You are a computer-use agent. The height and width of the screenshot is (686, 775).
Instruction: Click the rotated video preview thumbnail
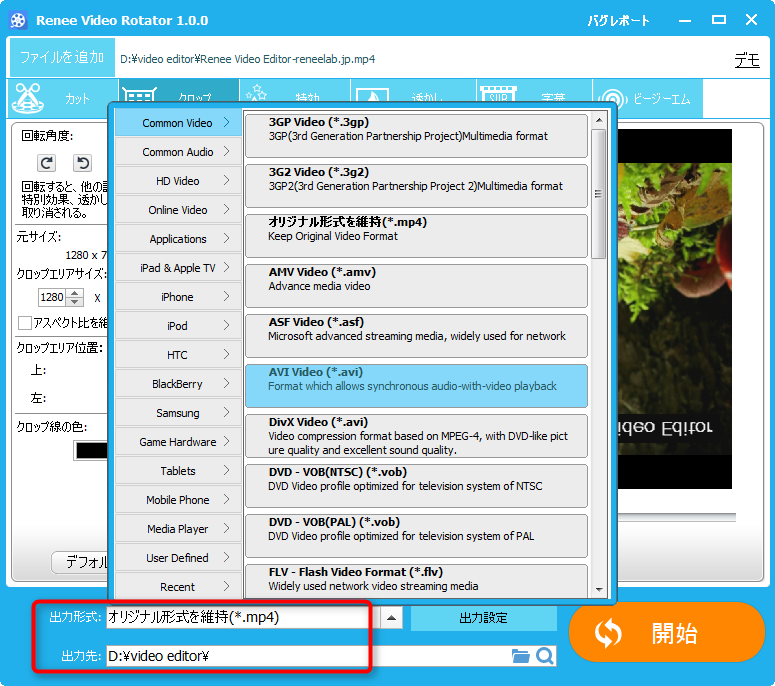674,309
